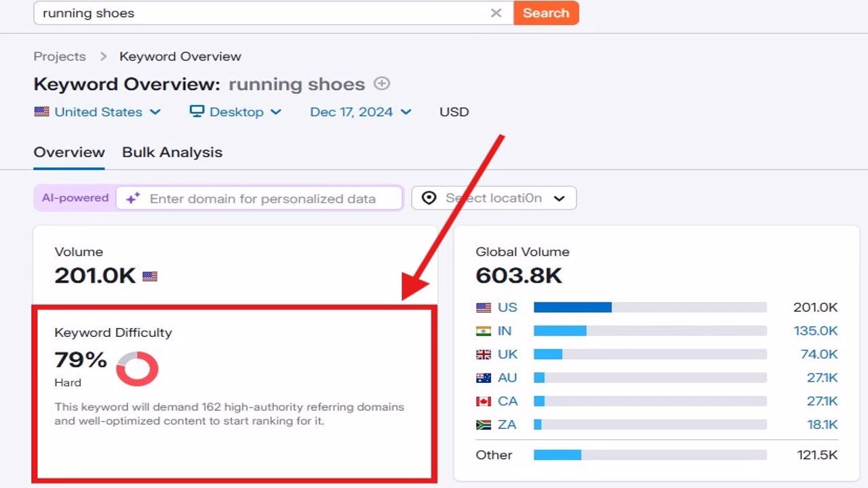Click the Australia flag in Global Volume list
The width and height of the screenshot is (868, 488).
[483, 378]
